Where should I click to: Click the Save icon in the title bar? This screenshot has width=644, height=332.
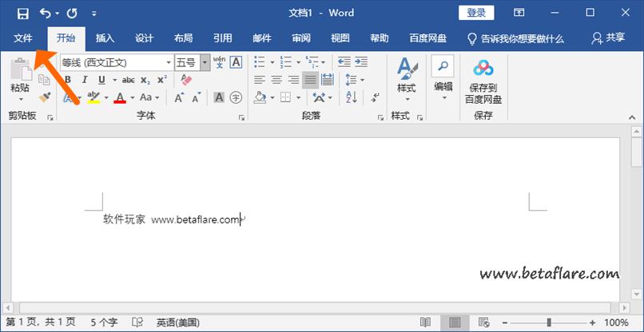click(22, 13)
